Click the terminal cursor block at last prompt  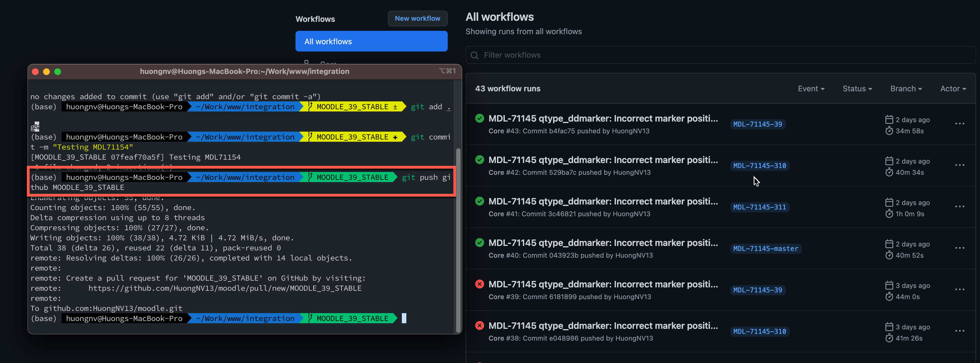(404, 318)
